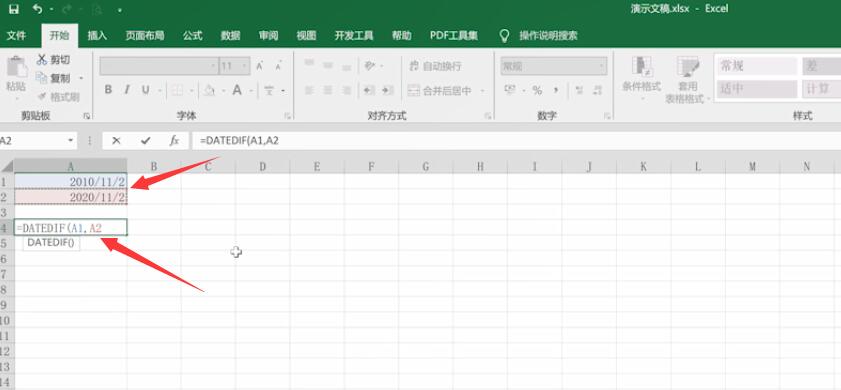Click the Format Painter (格式刷) button

click(58, 97)
